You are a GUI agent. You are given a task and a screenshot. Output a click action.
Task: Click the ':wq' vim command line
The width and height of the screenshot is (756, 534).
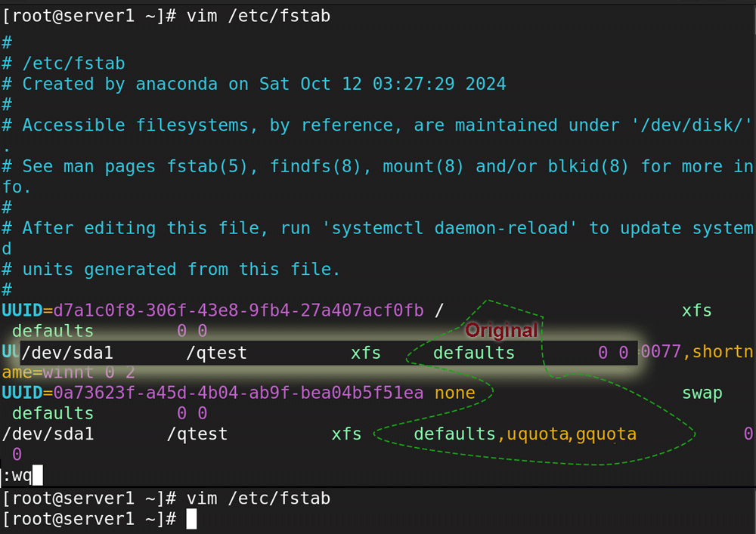tap(22, 476)
